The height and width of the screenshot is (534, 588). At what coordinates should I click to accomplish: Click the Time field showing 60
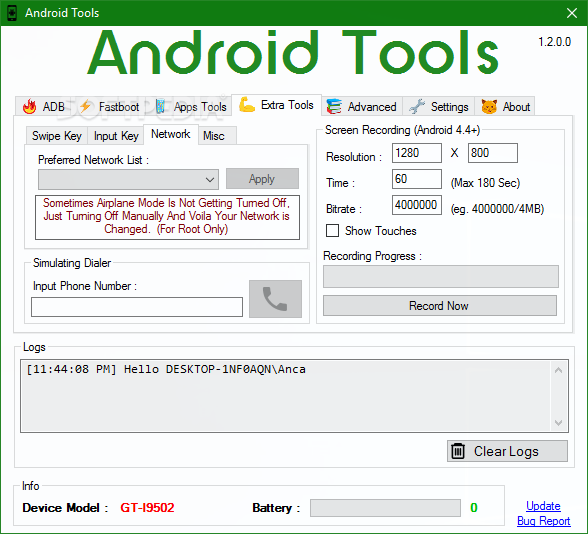pos(417,179)
